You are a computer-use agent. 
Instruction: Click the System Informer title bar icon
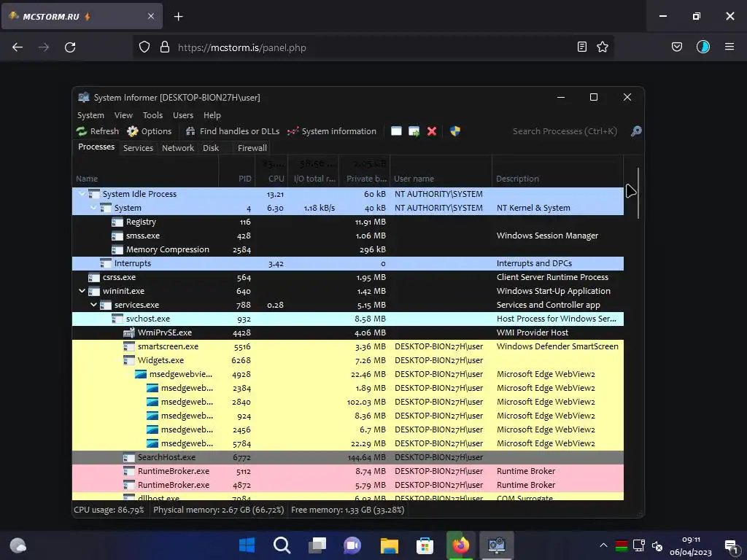point(84,97)
